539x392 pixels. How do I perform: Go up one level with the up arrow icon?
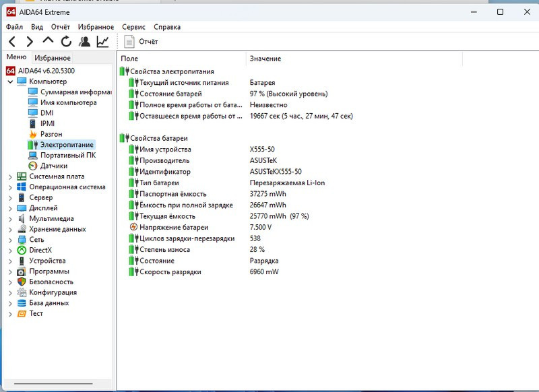[x=48, y=40]
